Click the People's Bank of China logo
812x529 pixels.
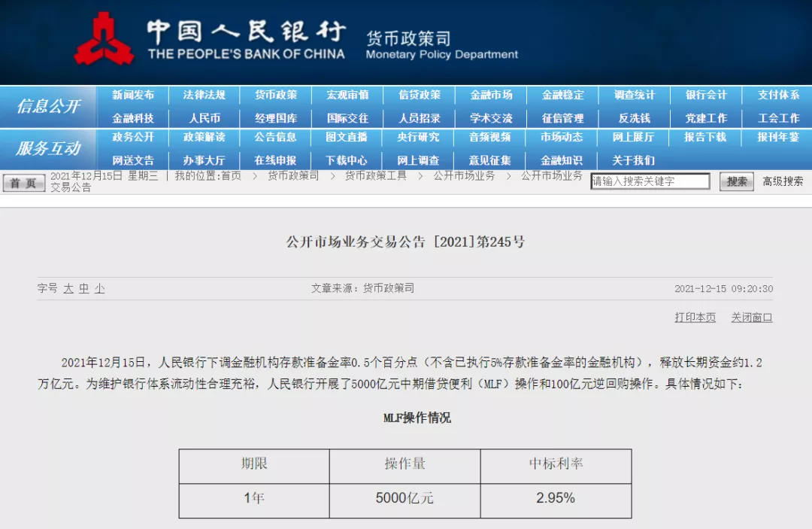pos(103,39)
